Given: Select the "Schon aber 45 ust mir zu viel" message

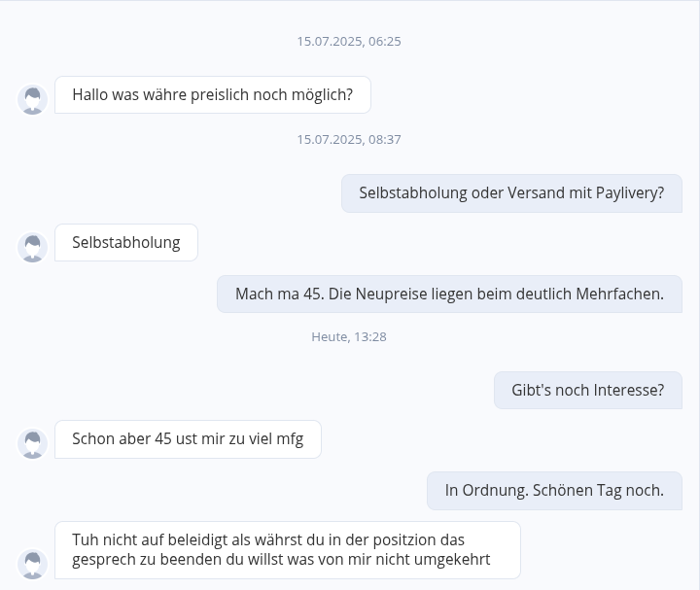Looking at the screenshot, I should tap(188, 439).
